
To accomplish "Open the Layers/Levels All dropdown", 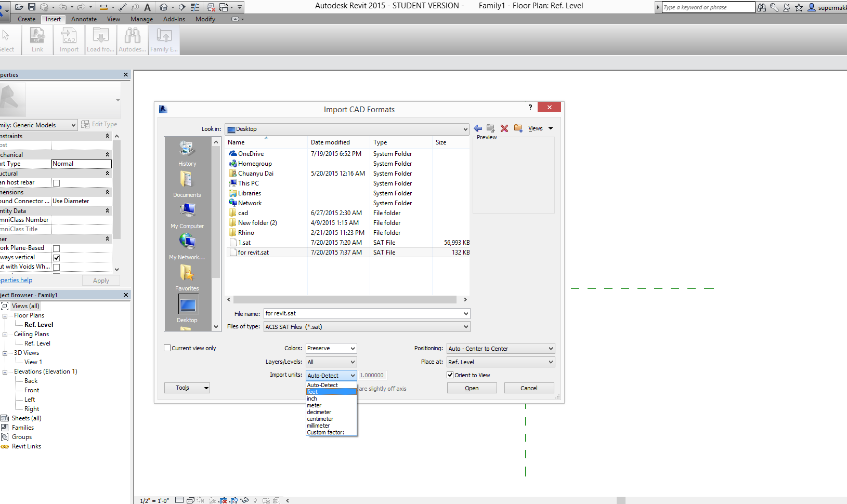I will point(331,362).
